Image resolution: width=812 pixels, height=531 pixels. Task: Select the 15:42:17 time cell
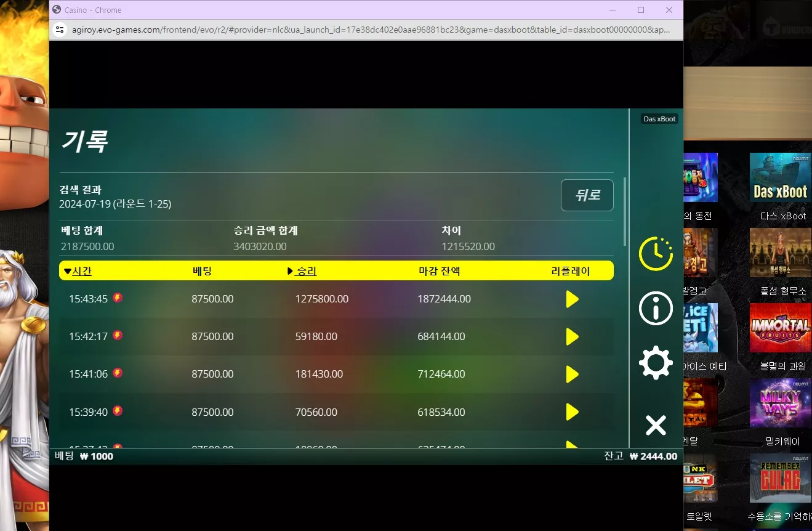click(88, 337)
